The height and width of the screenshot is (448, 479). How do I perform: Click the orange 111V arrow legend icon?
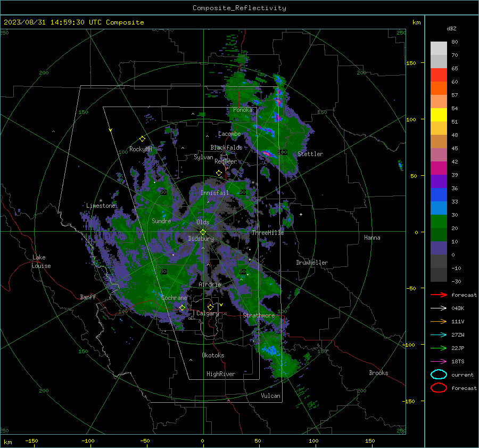[x=439, y=321]
